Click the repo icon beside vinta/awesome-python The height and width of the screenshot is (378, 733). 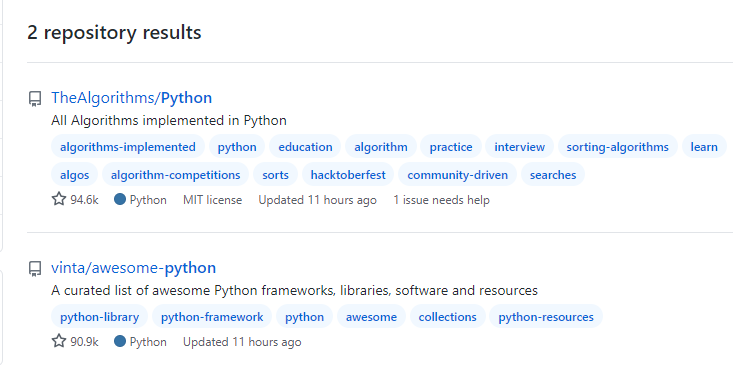(35, 269)
